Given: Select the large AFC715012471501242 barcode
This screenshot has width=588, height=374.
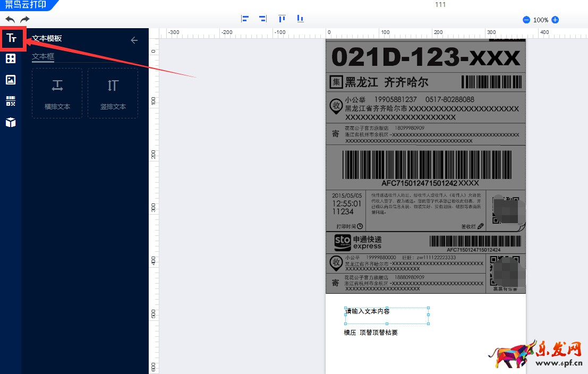Looking at the screenshot, I should [x=427, y=165].
